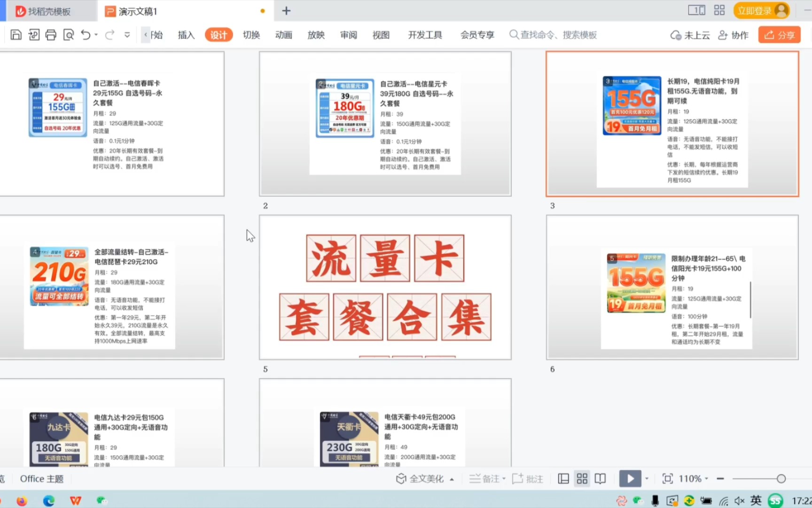Open the quick access toolbar customize dropdown

coord(127,35)
